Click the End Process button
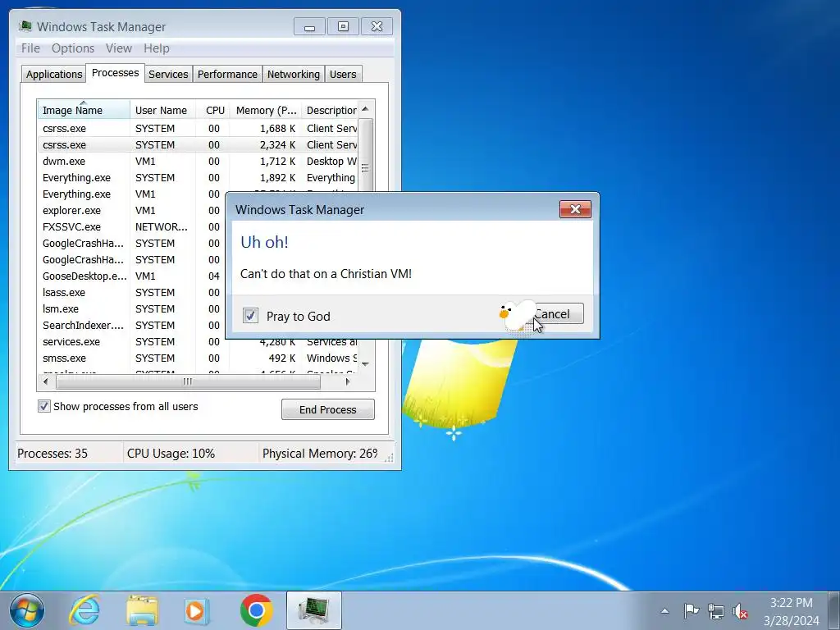Viewport: 840px width, 630px height. (x=328, y=409)
